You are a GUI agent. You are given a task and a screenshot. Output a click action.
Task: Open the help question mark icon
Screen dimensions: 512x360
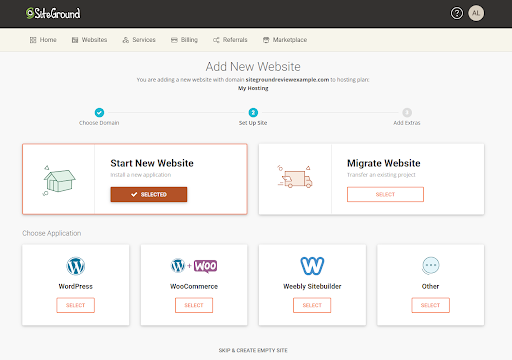(x=457, y=13)
